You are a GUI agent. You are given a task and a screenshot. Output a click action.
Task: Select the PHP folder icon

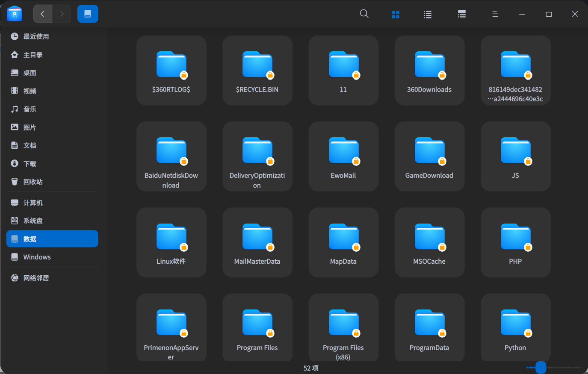516,237
